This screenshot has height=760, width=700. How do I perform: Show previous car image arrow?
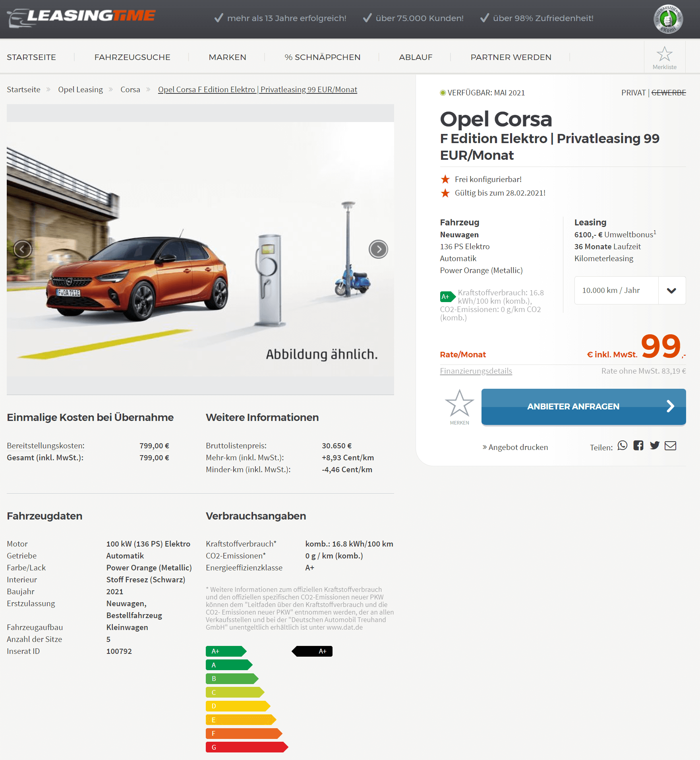(x=23, y=249)
